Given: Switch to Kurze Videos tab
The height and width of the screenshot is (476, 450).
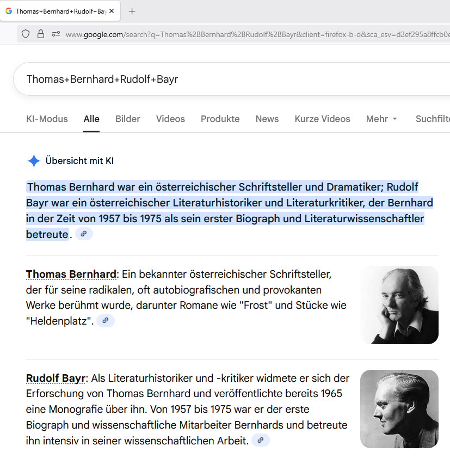Looking at the screenshot, I should [322, 119].
